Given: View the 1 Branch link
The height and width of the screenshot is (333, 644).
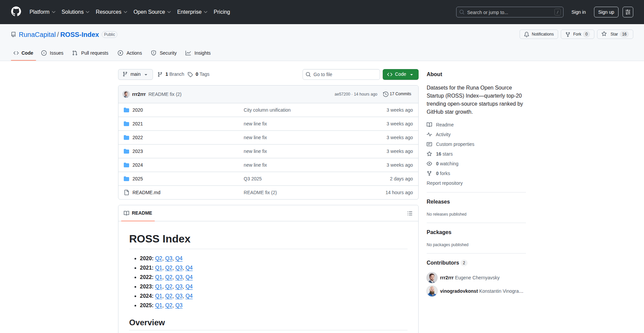Looking at the screenshot, I should [171, 74].
